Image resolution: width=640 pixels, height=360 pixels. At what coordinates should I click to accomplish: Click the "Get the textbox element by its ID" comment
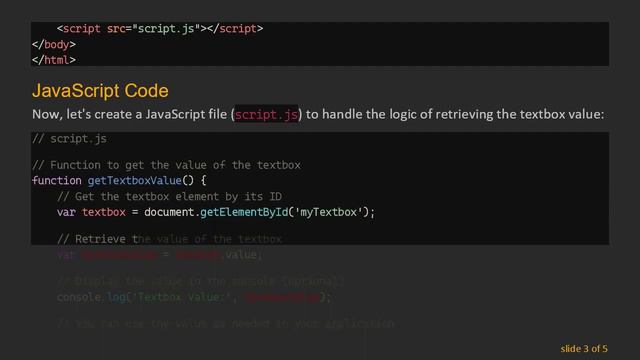169,197
